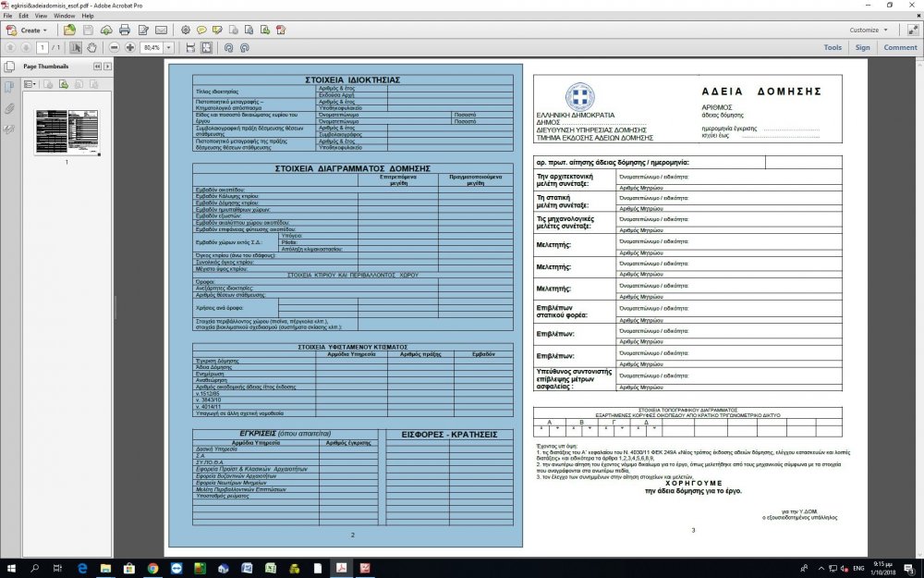
Task: Toggle fit one full page view
Action: (x=205, y=47)
